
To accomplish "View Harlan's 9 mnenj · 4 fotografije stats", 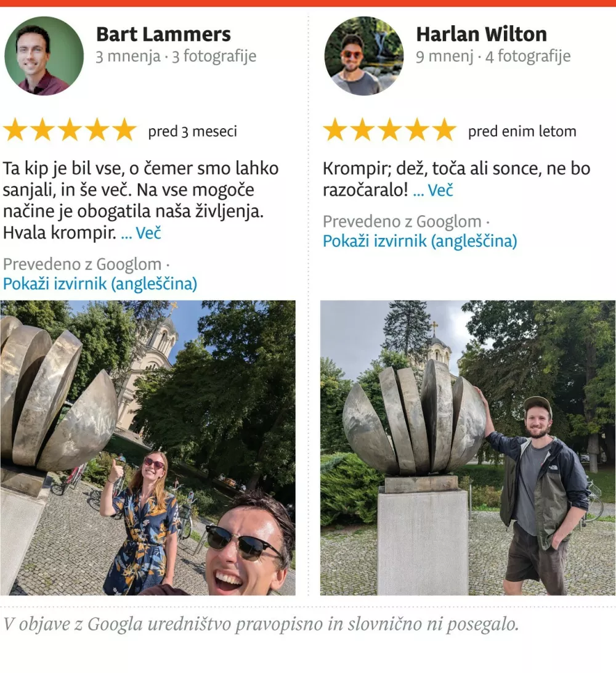I will (x=493, y=56).
